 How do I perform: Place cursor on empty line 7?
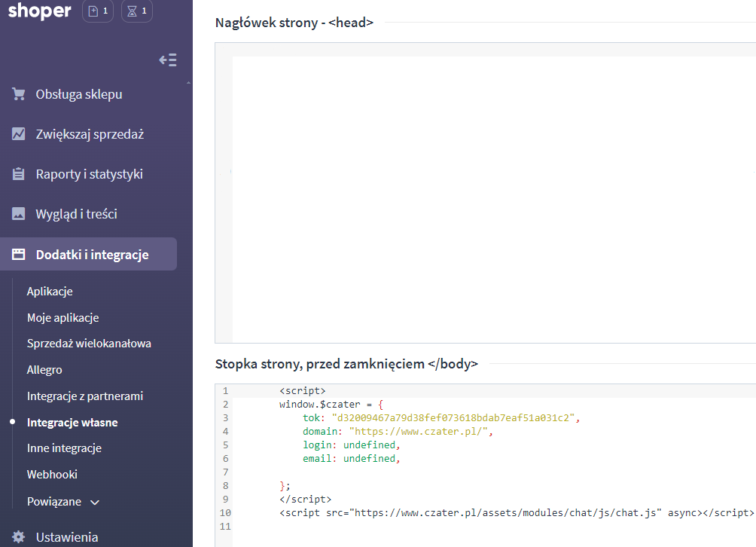click(494, 472)
